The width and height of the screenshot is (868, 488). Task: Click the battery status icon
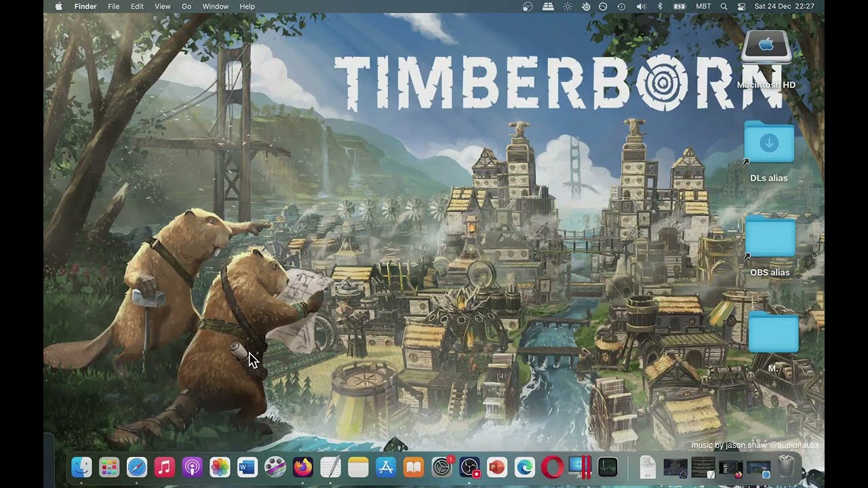coord(679,6)
